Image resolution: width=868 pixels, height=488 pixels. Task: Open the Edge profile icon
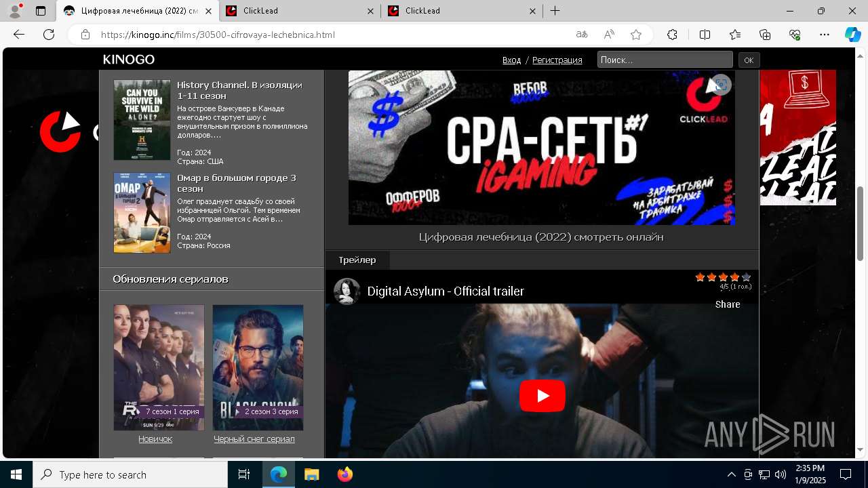15,11
